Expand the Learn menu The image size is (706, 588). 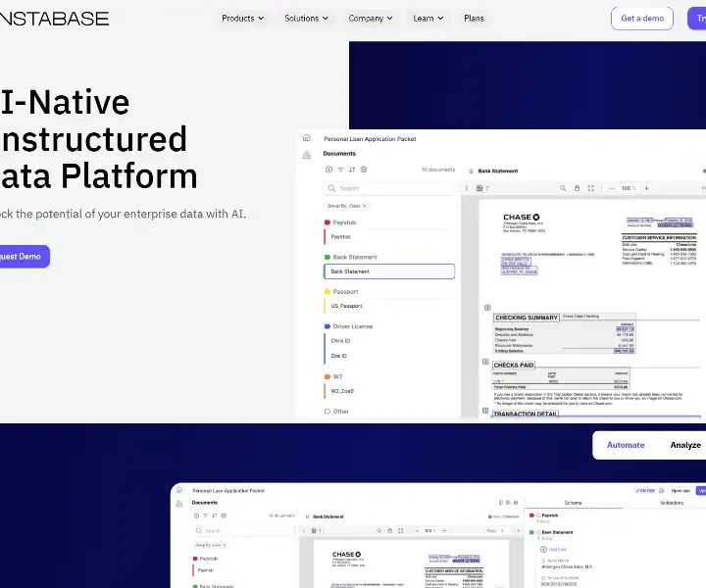[x=429, y=19]
